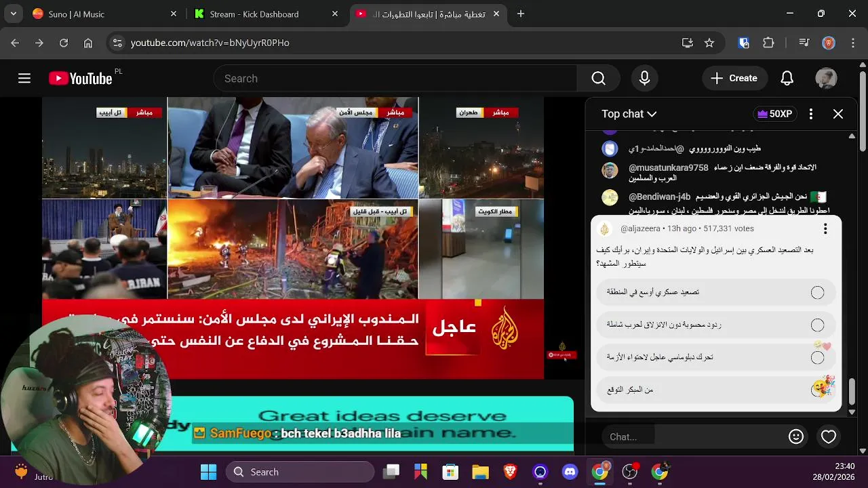Switch to Stream - Kick Dashboard tab
Screen dimensions: 868x488
[267, 14]
